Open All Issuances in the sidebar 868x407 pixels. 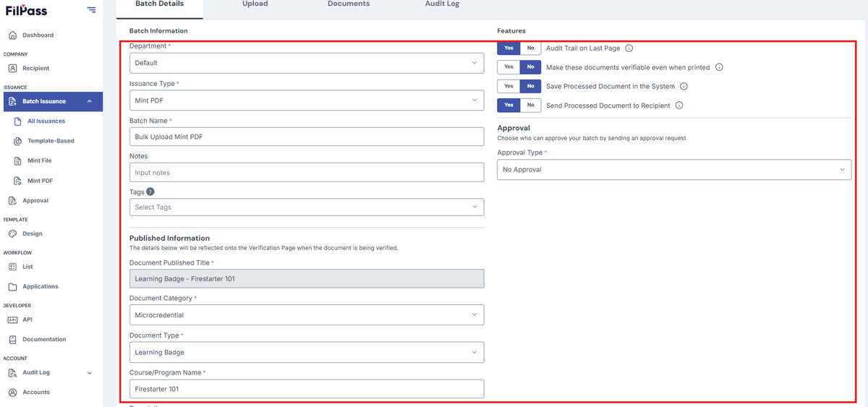click(x=46, y=121)
